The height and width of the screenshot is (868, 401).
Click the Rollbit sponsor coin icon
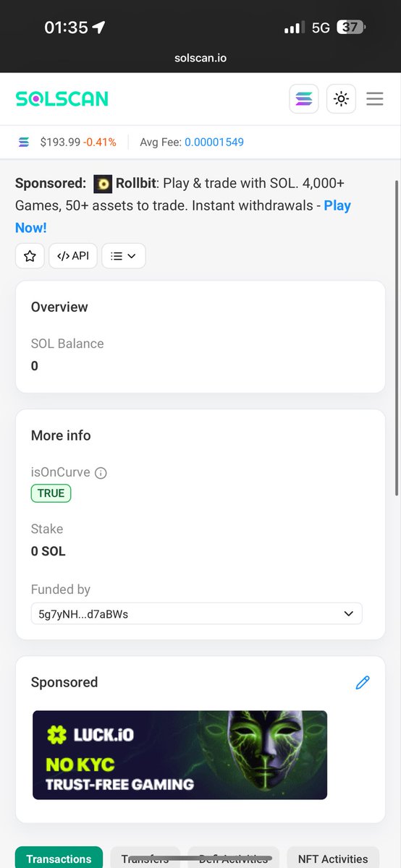103,184
